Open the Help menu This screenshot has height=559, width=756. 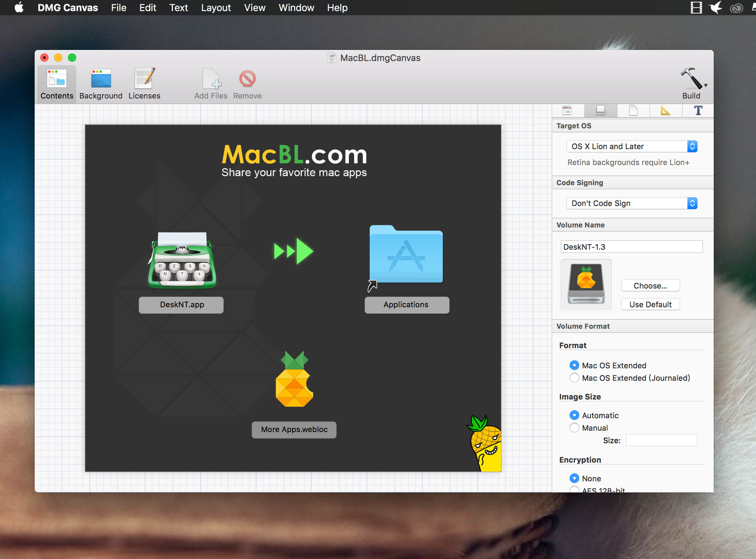point(337,8)
